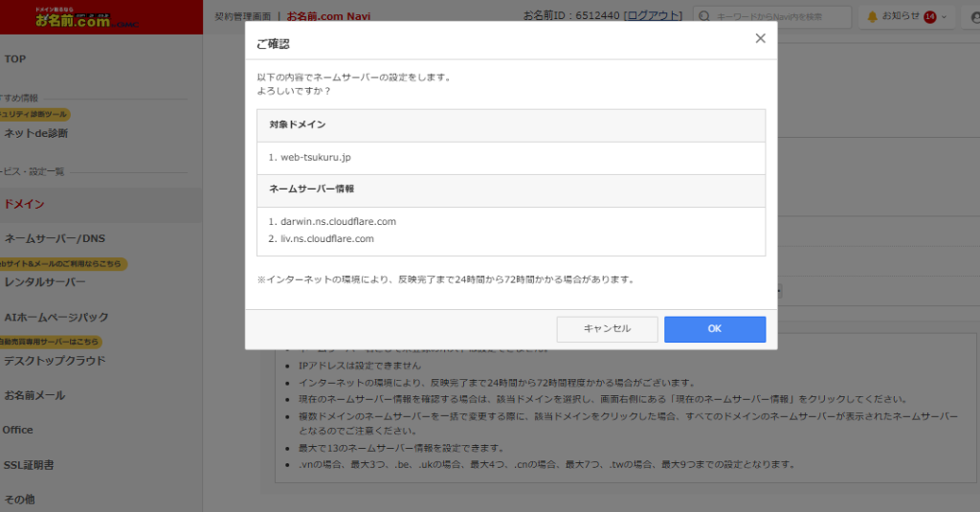The width and height of the screenshot is (980, 512).
Task: Click the お名前.com Navi header link
Action: [x=328, y=16]
